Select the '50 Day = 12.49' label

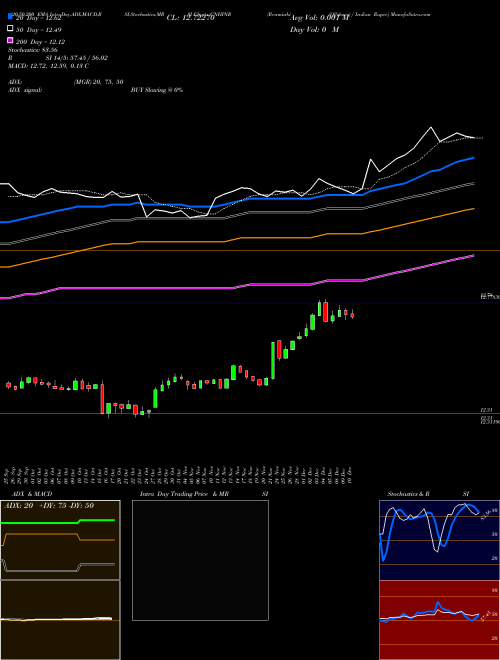pos(38,30)
